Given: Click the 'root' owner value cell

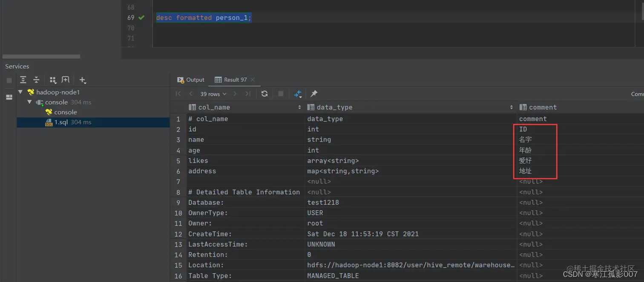Looking at the screenshot, I should click(411, 223).
